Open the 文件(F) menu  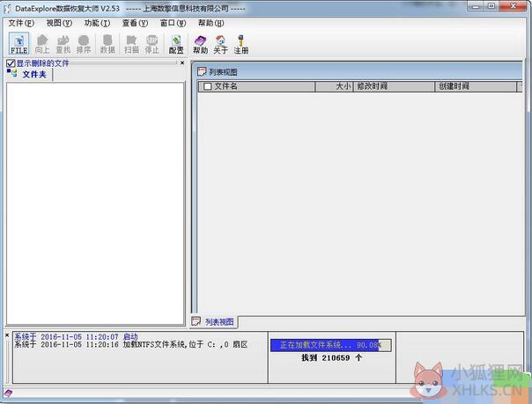pyautogui.click(x=21, y=23)
